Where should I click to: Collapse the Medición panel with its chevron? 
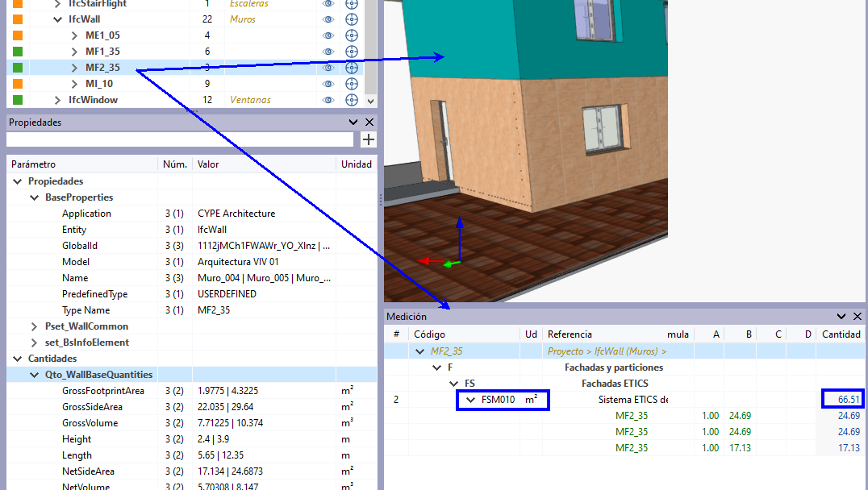click(x=841, y=317)
